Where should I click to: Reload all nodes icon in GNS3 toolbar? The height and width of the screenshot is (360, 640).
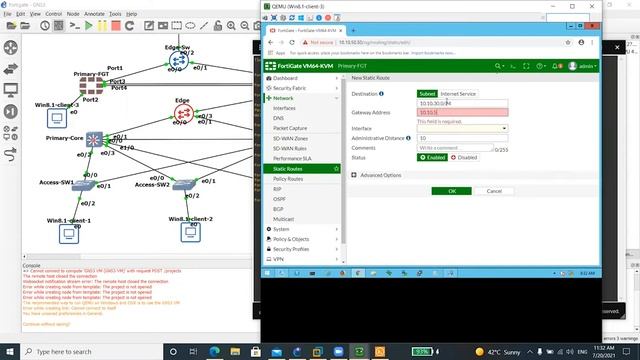coord(129,26)
